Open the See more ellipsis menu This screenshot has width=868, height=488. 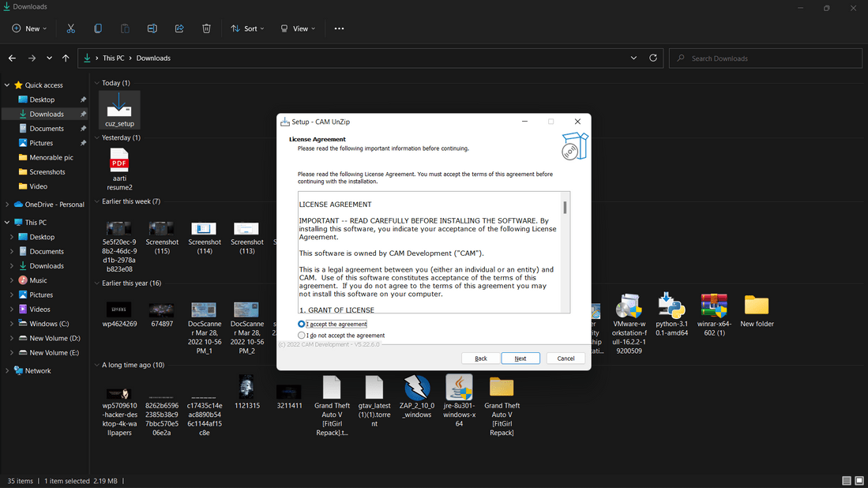tap(340, 28)
